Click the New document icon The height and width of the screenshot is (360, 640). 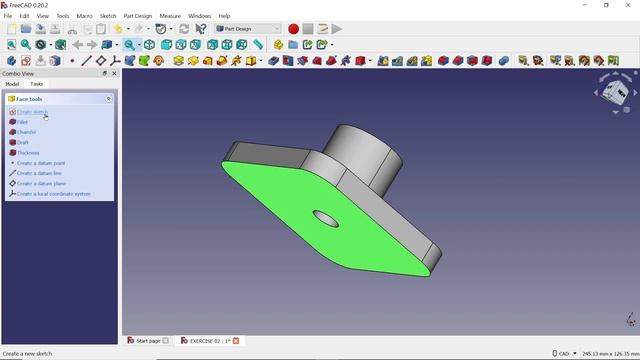click(11, 29)
